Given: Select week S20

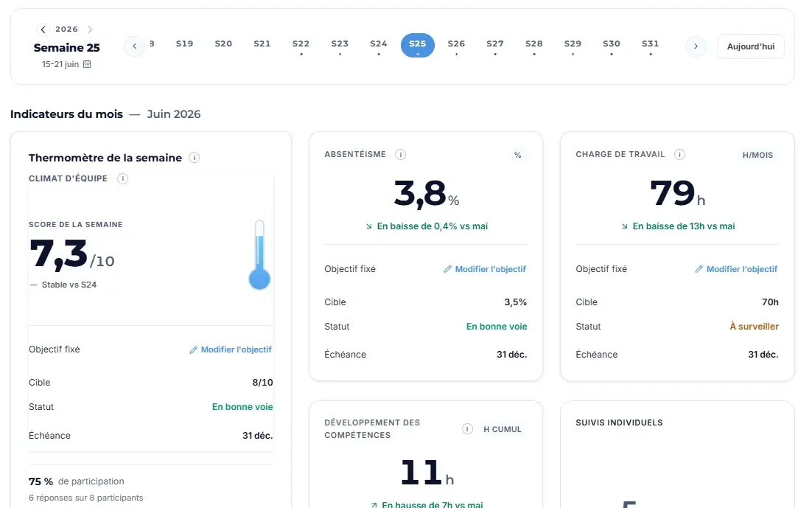Looking at the screenshot, I should [x=223, y=46].
